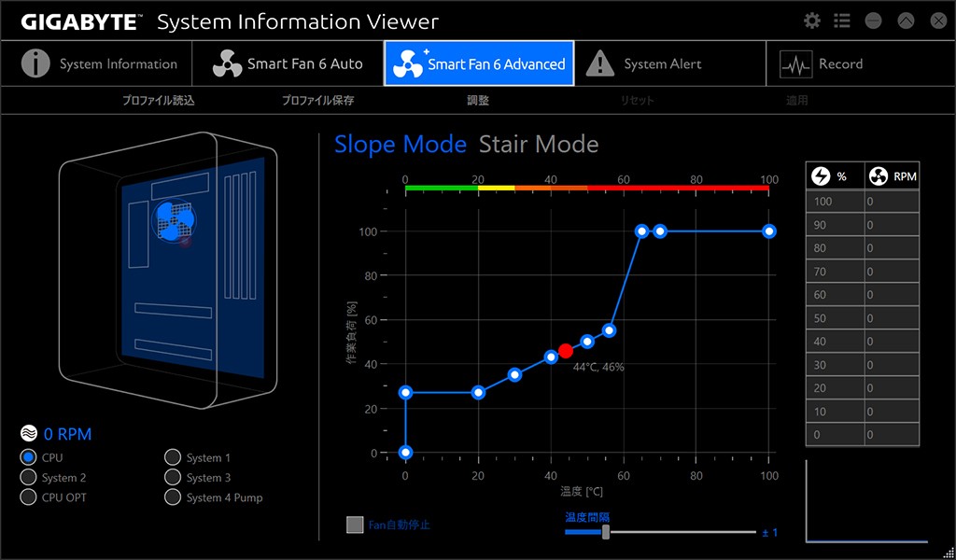Click プロファイル読込 to load profile

[158, 101]
